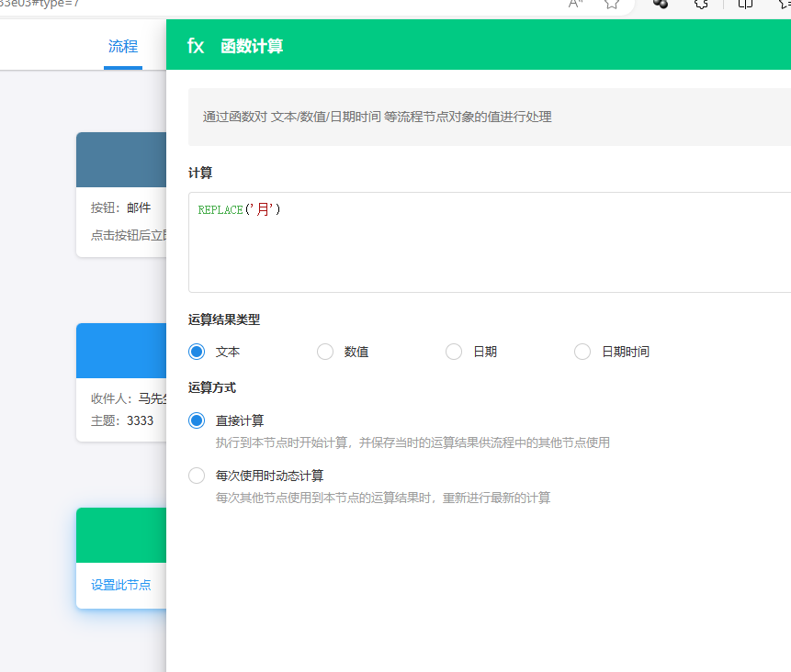Image resolution: width=791 pixels, height=672 pixels.
Task: Click the split screen browser icon
Action: pos(745,4)
